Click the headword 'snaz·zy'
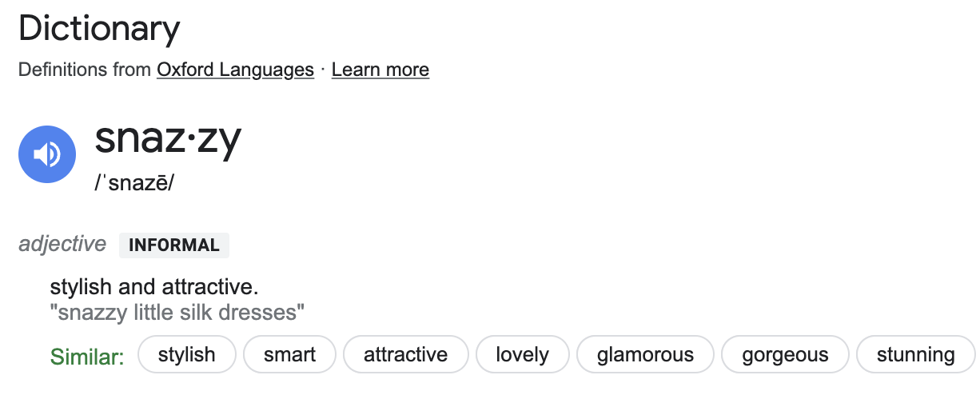This screenshot has width=980, height=395. (168, 140)
